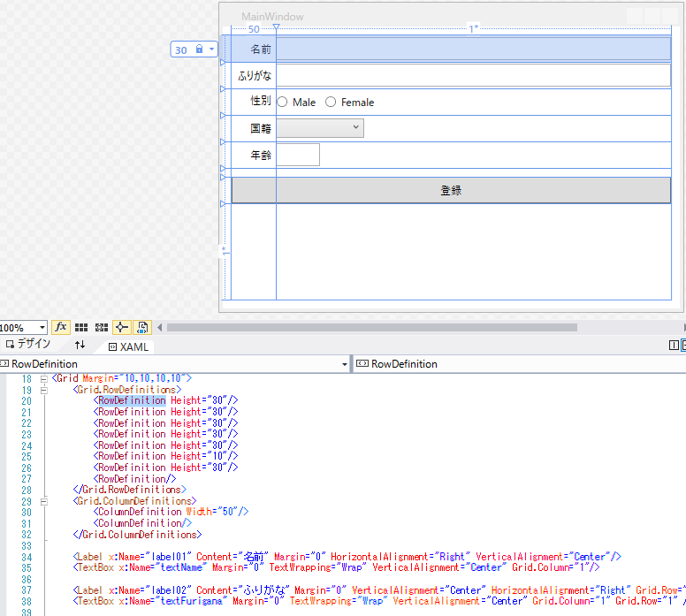Switch to the デザイン tab
This screenshot has height=616, width=686.
(x=28, y=344)
